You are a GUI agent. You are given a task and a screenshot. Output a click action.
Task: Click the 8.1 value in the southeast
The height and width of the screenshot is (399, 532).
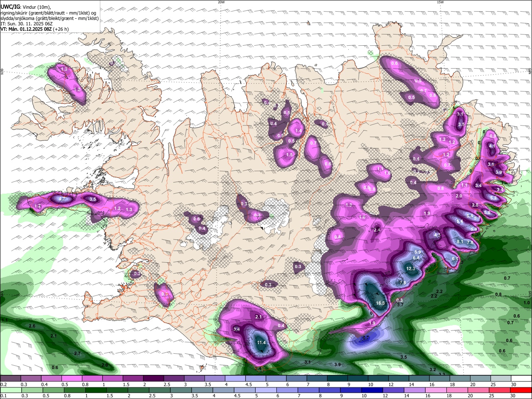(x=460, y=241)
